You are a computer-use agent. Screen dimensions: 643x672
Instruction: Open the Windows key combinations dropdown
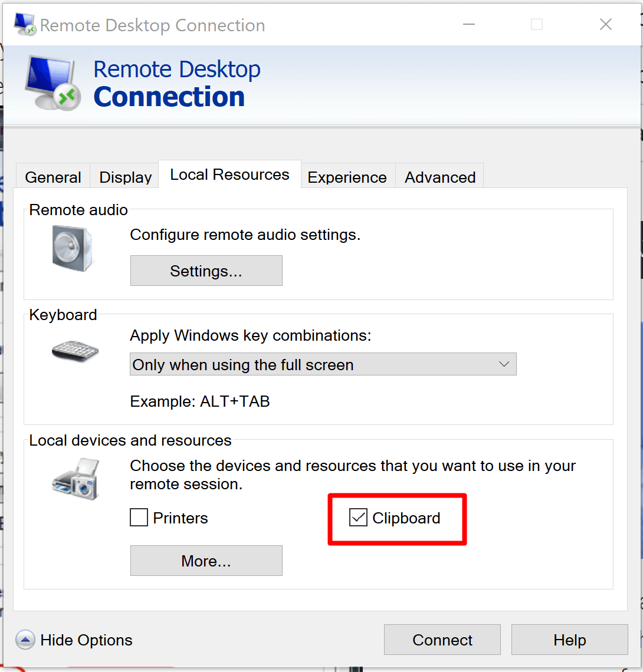(x=323, y=364)
